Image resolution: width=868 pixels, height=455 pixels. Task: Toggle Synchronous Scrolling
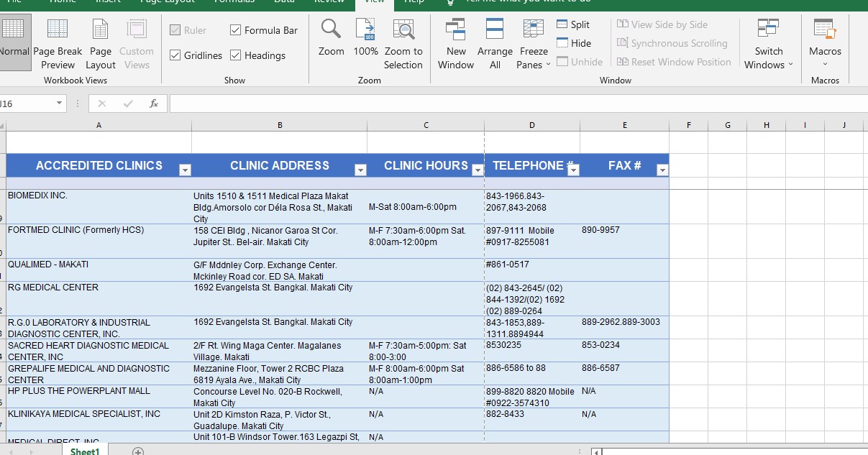[x=672, y=43]
